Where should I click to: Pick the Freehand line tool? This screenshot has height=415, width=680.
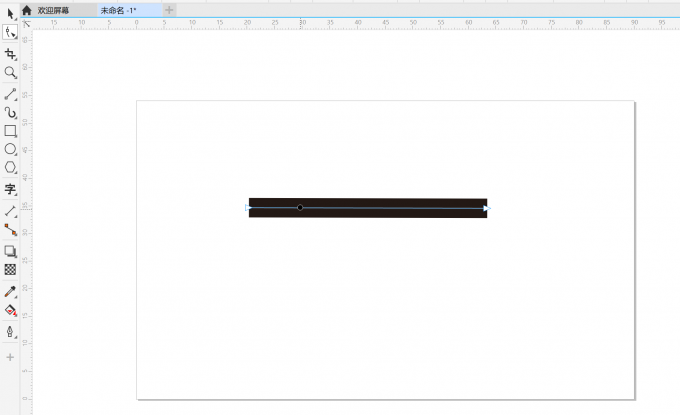pos(10,94)
